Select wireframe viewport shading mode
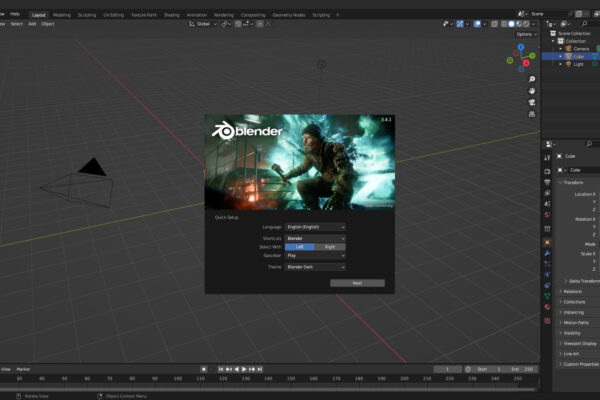 tap(504, 24)
